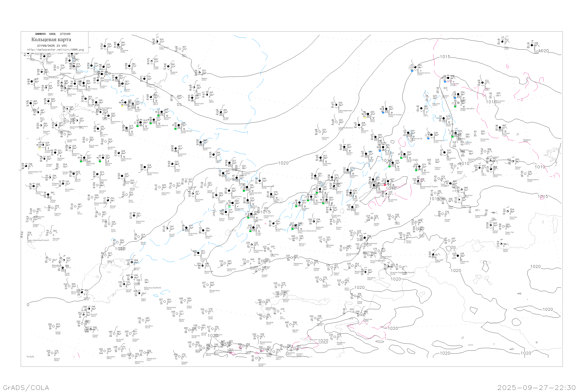The image size is (588, 392).
Task: Click the Назимово station circle marker
Action: point(444,118)
